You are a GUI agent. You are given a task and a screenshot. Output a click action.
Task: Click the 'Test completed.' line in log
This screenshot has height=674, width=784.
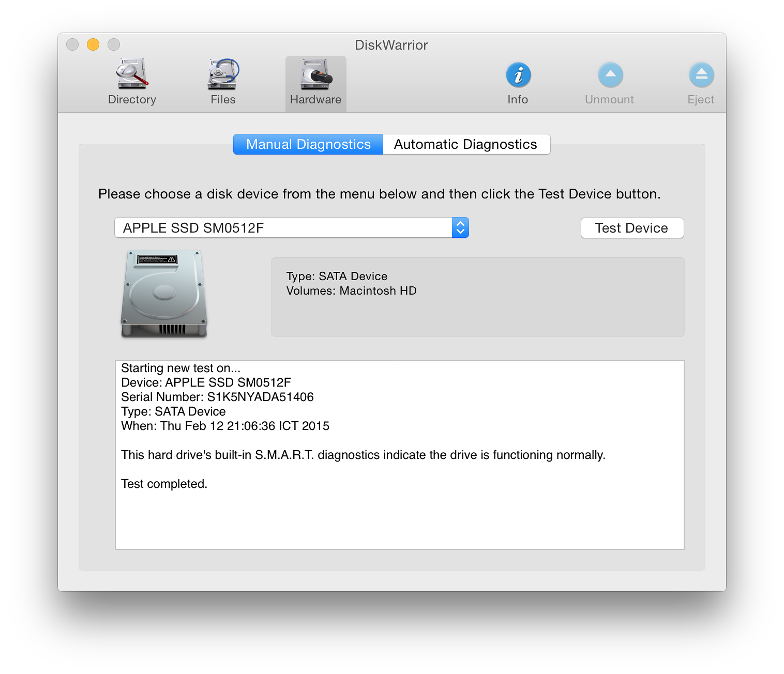pos(164,484)
